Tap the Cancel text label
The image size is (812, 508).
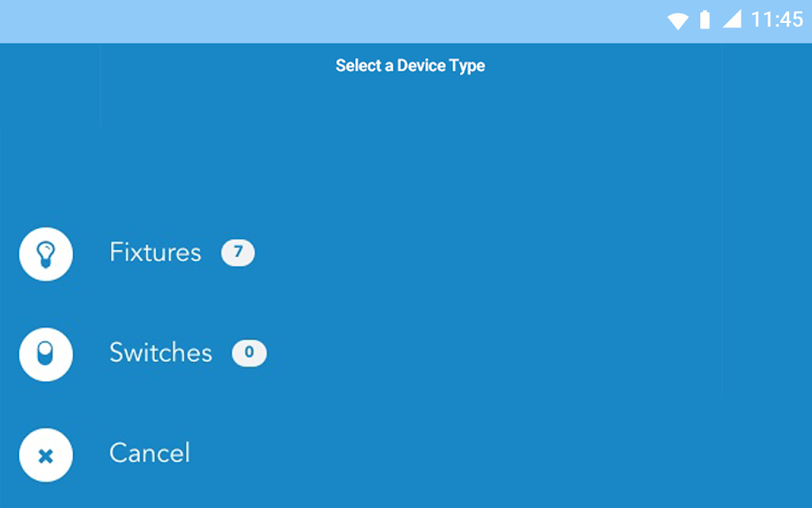(150, 453)
